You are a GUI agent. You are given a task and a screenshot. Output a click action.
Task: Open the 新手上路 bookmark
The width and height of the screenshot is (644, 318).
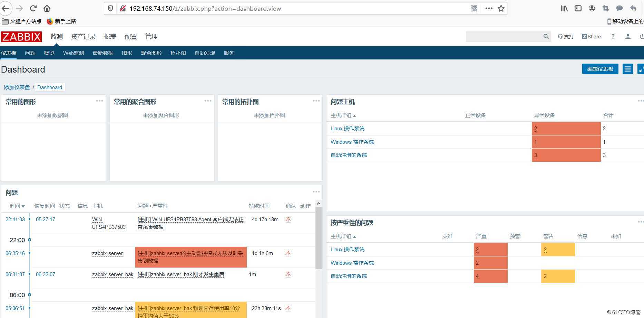61,21
